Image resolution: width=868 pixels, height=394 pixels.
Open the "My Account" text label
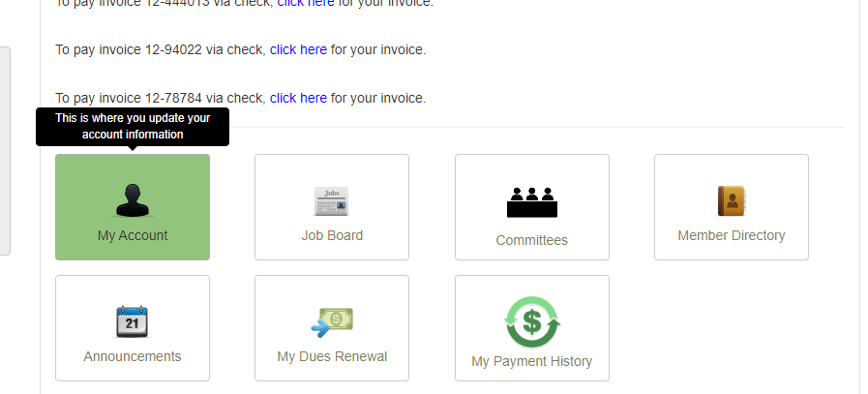133,235
